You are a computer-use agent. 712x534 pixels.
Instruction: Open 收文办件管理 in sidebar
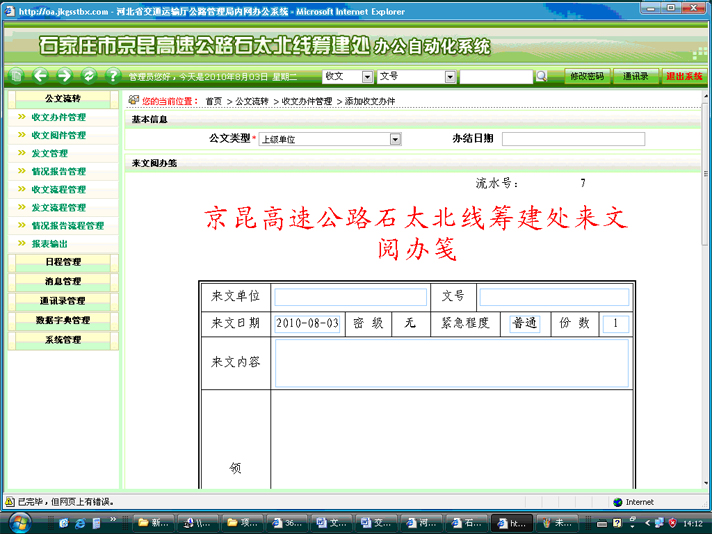click(58, 117)
